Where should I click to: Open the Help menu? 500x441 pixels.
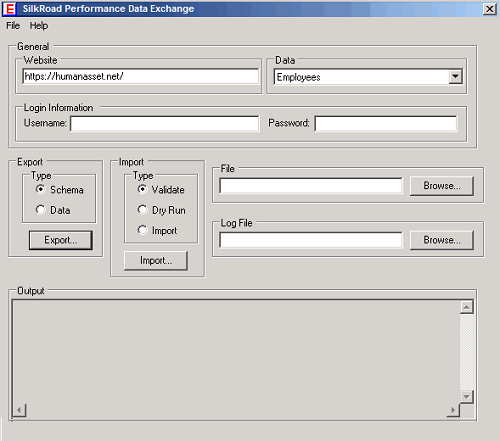tap(39, 26)
